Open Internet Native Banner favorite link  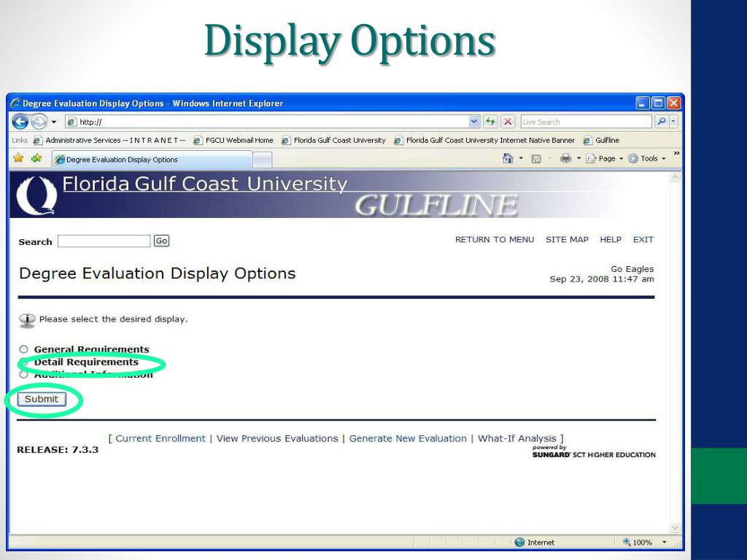[484, 141]
